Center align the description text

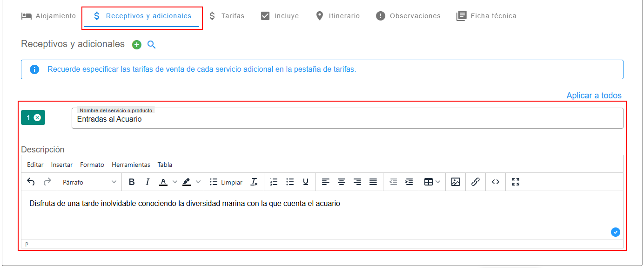342,182
